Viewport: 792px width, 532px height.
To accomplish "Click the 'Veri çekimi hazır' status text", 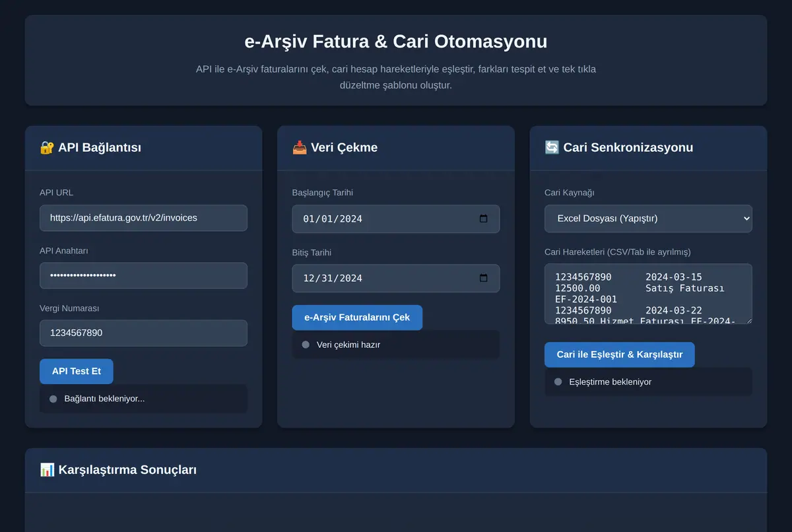I will (348, 345).
